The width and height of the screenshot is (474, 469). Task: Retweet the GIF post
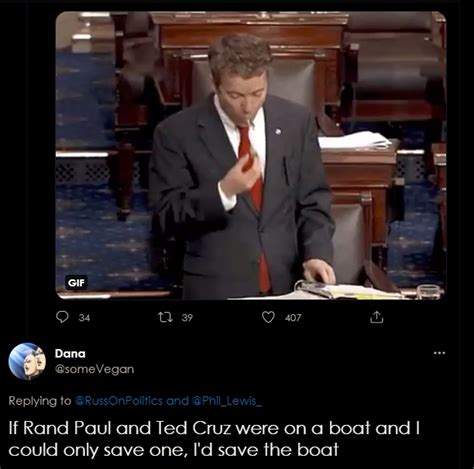click(x=165, y=317)
